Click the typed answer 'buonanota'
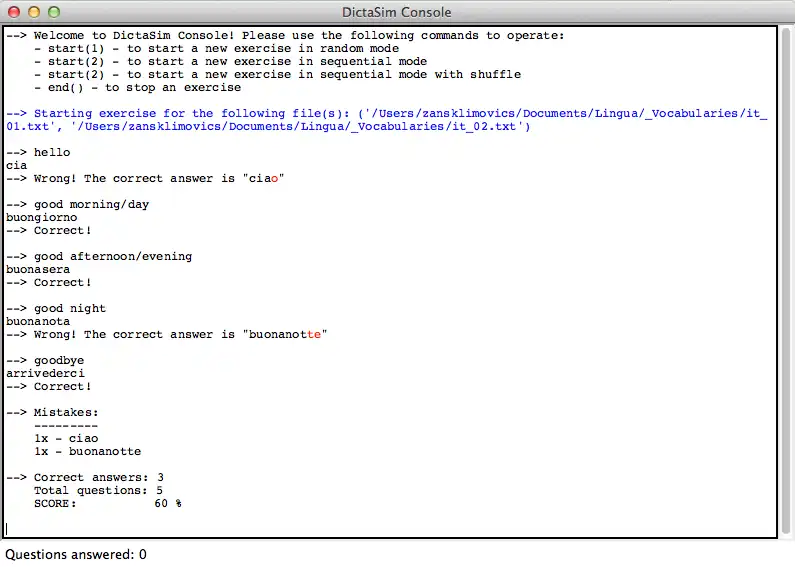Screen dimensions: 795x567 (38, 322)
